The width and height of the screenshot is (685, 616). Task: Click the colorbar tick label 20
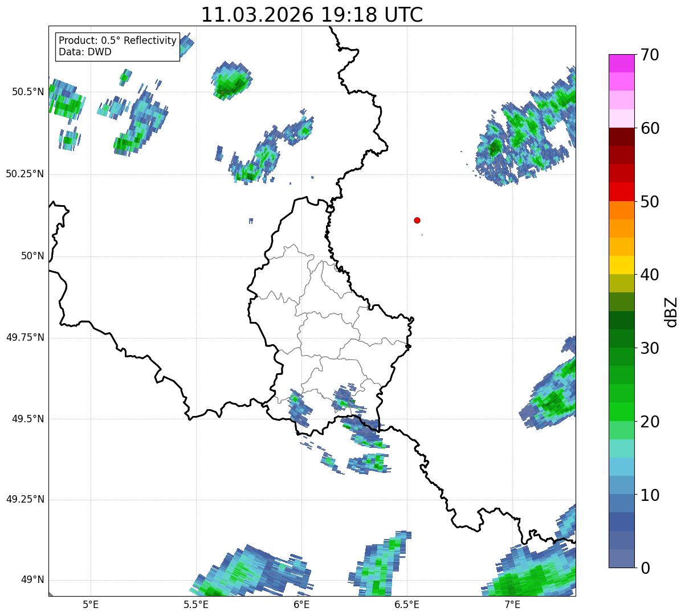(x=650, y=422)
